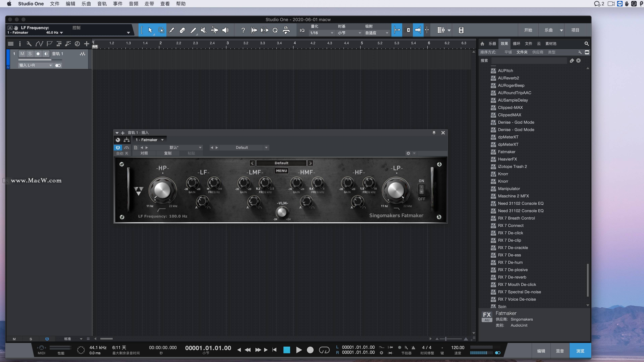Open the 文件 menu
The width and height of the screenshot is (644, 362).
coord(55,4)
